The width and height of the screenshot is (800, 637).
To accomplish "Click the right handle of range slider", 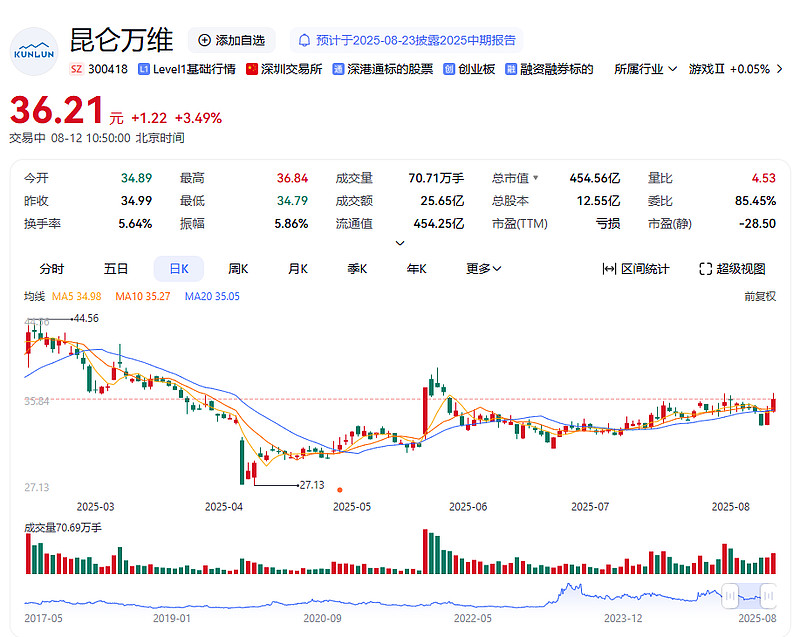I will tap(768, 596).
